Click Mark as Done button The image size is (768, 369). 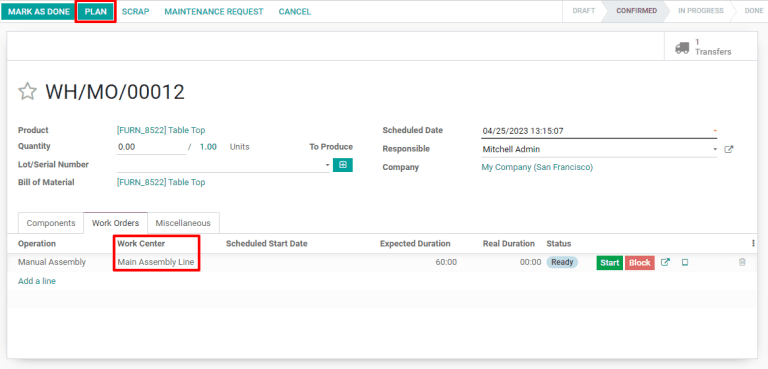(x=39, y=12)
